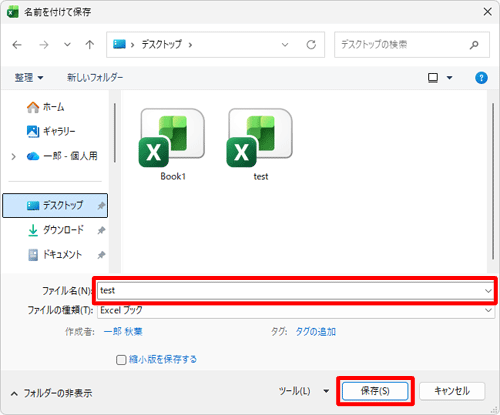Open the file name dropdown arrow
The width and height of the screenshot is (500, 415).
[488, 291]
